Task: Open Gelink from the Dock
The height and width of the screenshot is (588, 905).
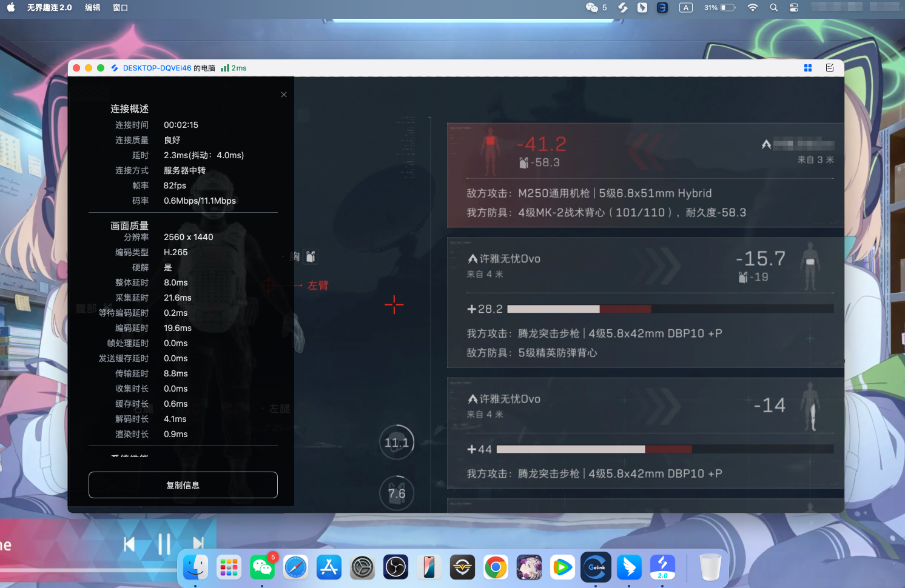Action: (596, 567)
